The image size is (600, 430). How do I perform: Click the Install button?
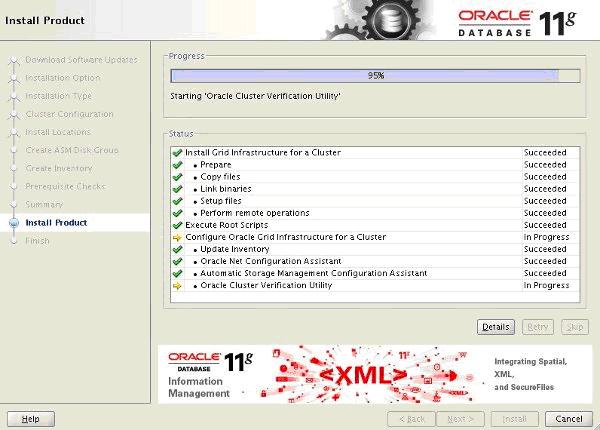(x=515, y=419)
